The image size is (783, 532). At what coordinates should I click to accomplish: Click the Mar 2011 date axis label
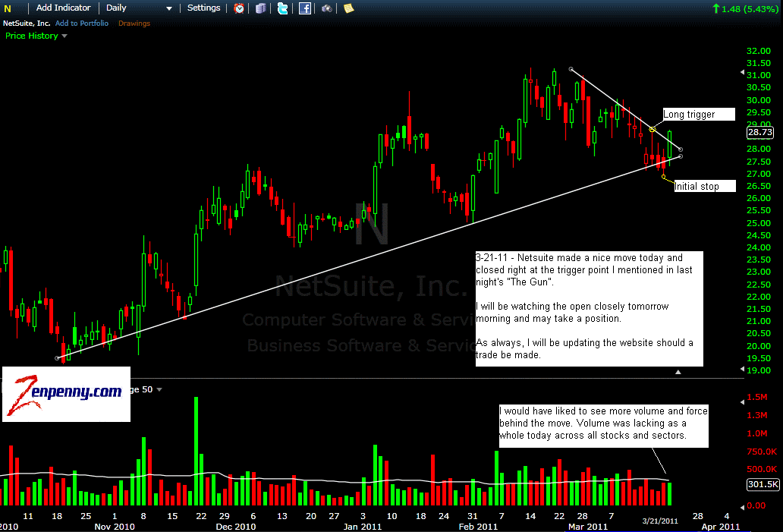pos(588,527)
